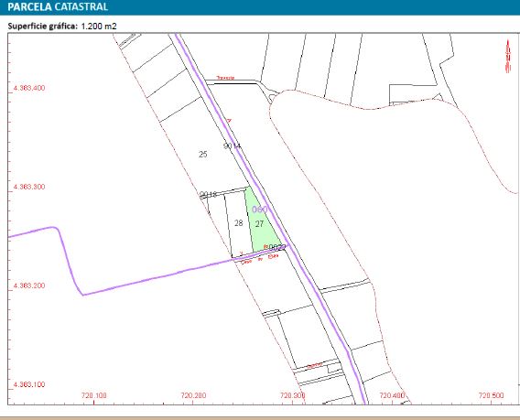Click the small red arrow marker near 9014
Image resolution: width=520 pixels, height=420 pixels.
pyautogui.click(x=229, y=121)
